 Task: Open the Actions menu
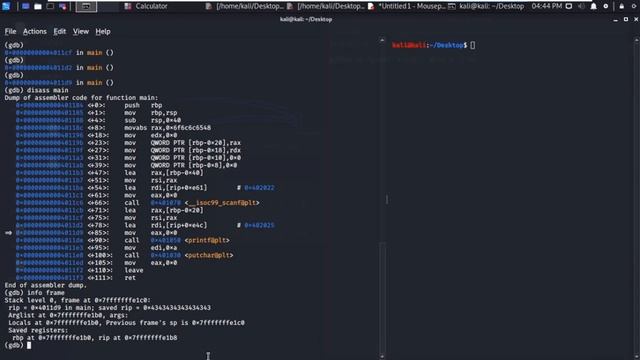coord(35,31)
